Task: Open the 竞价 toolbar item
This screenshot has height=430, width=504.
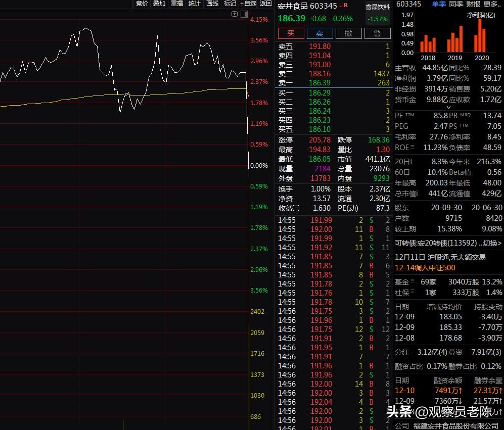Action: (142, 4)
